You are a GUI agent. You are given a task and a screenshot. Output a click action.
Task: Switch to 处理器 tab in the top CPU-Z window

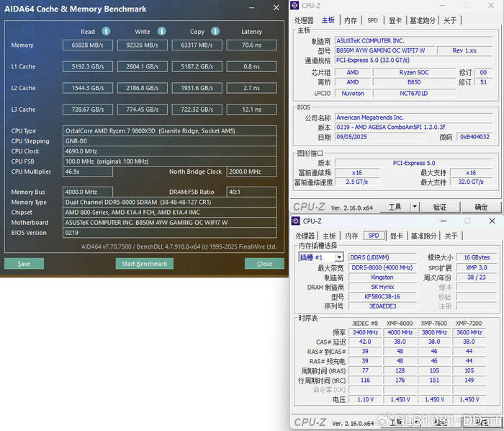click(305, 21)
